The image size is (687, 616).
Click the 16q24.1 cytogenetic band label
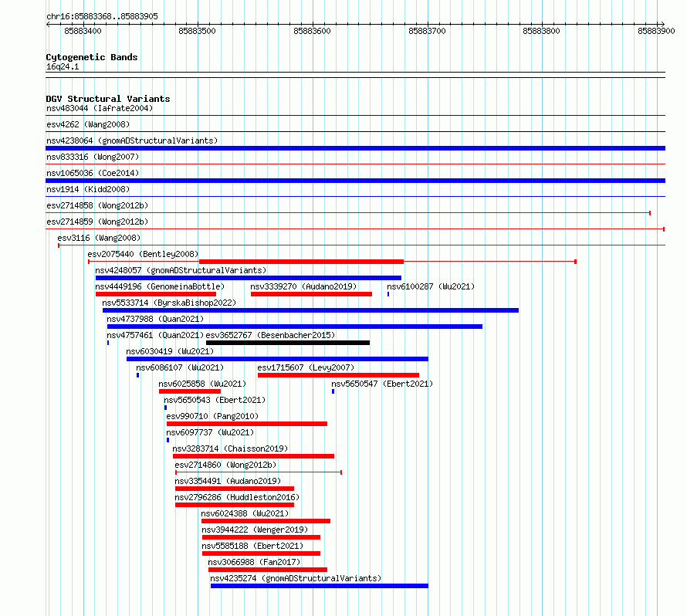63,66
